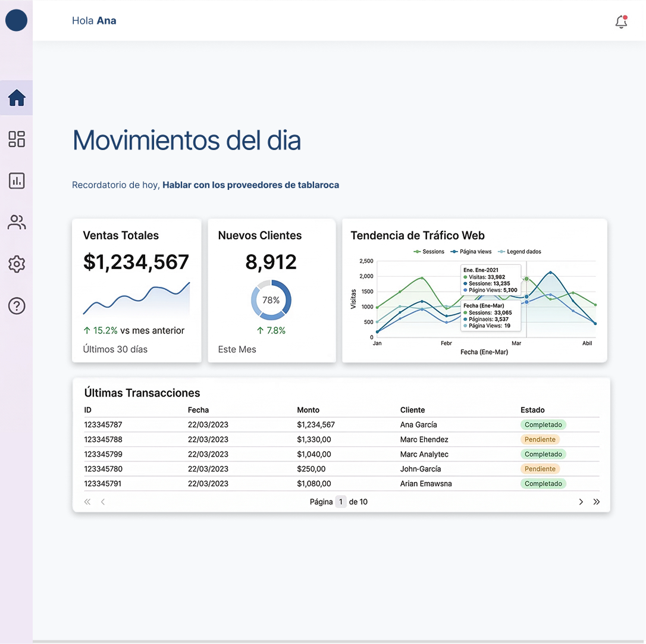This screenshot has height=644, width=646.
Task: Go to the previous transactions page
Action: (103, 502)
